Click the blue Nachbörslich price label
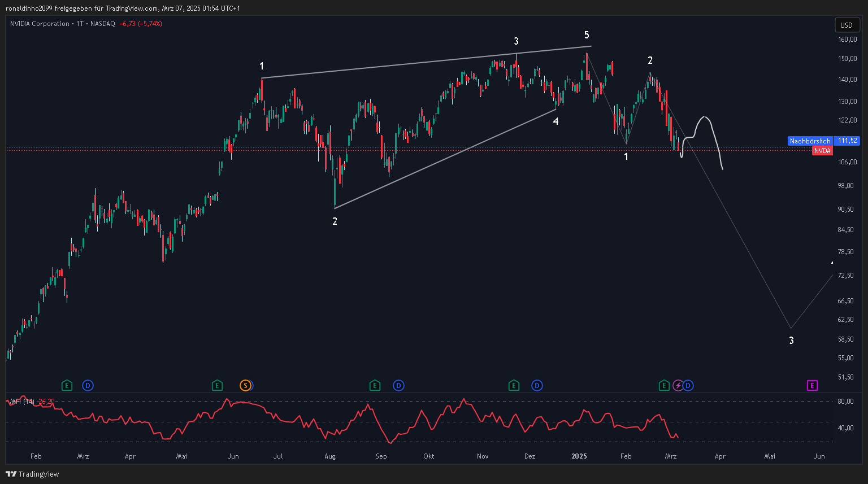The image size is (868, 484). tap(810, 141)
